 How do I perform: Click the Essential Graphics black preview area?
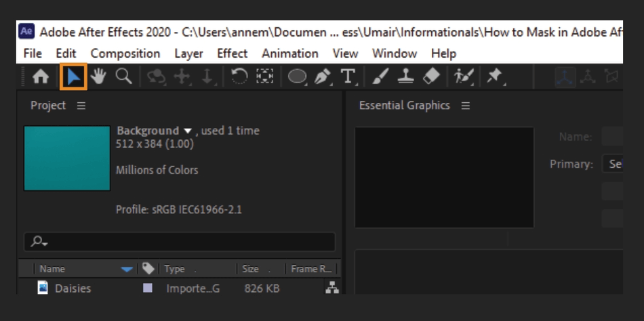pyautogui.click(x=445, y=177)
